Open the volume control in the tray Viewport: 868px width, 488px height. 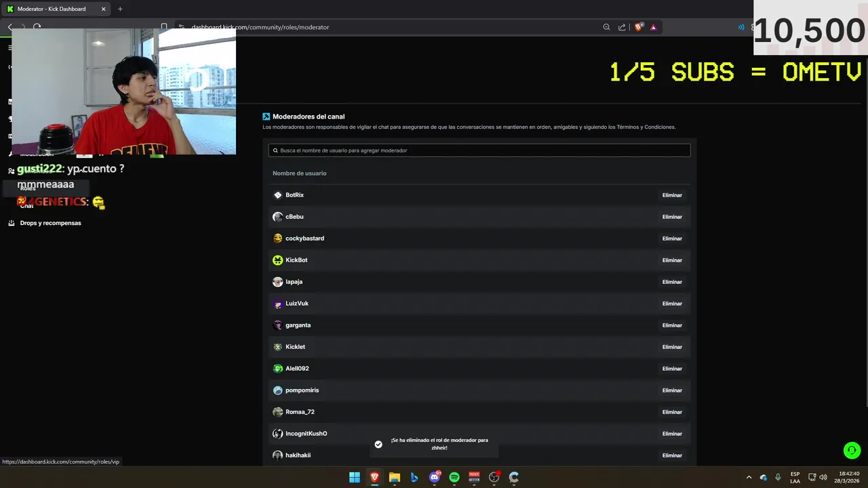pyautogui.click(x=823, y=477)
